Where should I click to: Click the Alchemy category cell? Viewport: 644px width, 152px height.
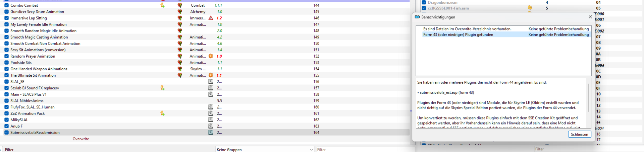pos(198,12)
